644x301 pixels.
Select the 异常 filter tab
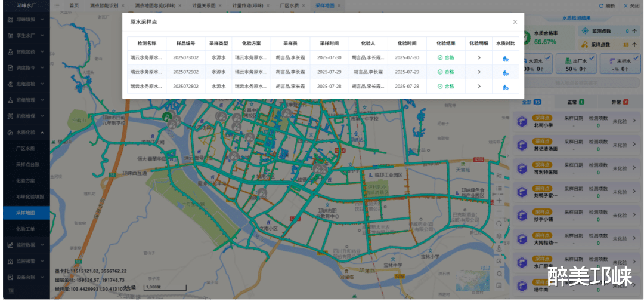[620, 102]
